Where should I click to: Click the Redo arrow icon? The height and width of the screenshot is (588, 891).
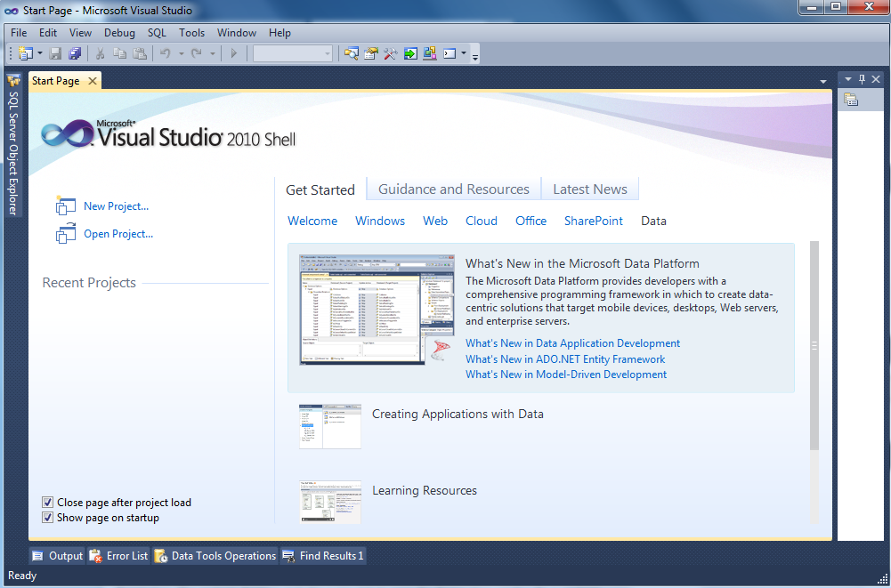[197, 53]
